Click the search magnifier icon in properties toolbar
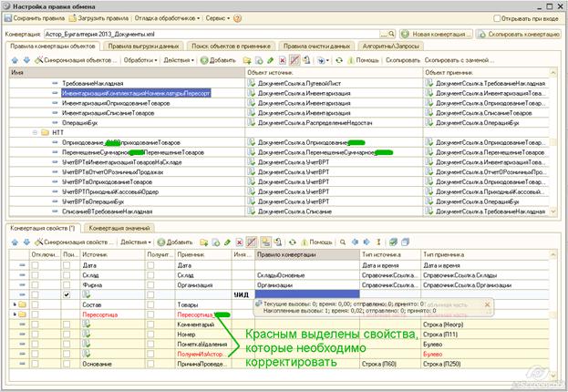This screenshot has width=568, height=392. tap(342, 242)
